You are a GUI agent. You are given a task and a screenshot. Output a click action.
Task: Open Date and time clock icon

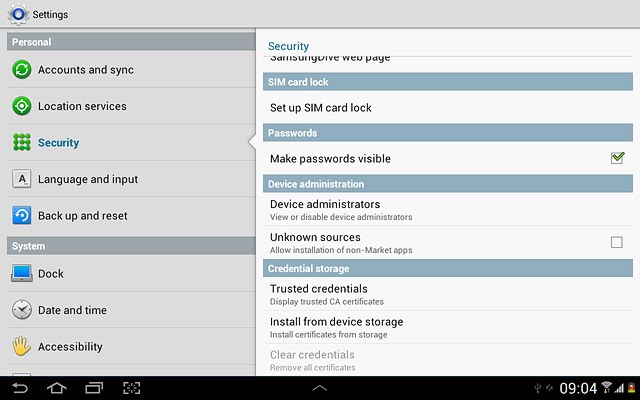[x=22, y=309]
